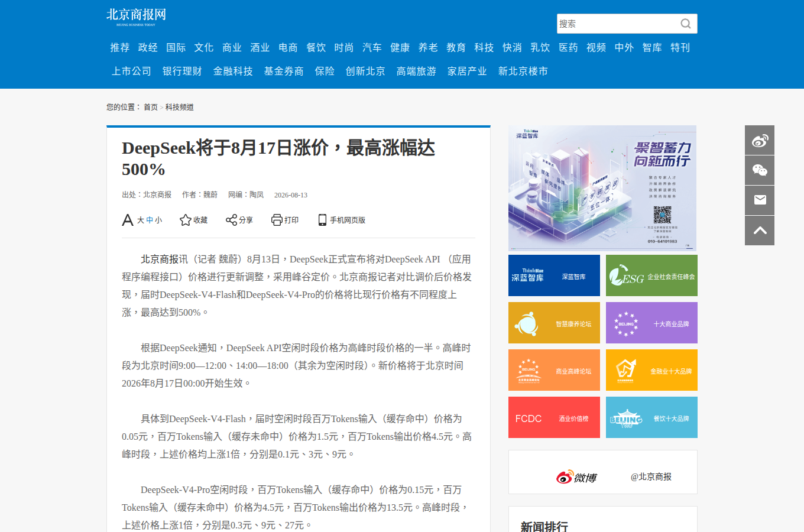
Task: Open the 聚智蓄力 向新而行 banner ad
Action: [602, 188]
